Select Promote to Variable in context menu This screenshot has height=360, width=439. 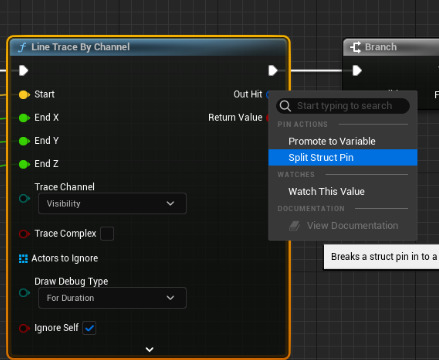343,141
